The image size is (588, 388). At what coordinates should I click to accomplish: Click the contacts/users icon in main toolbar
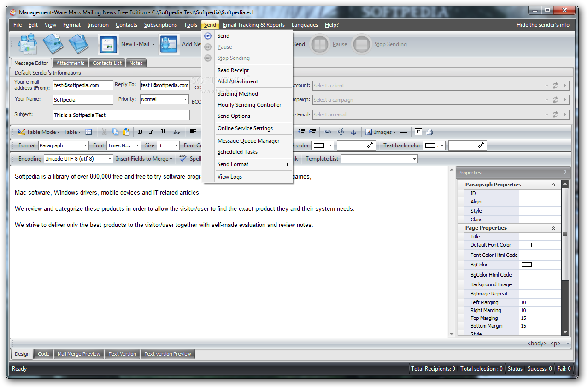pyautogui.click(x=27, y=44)
